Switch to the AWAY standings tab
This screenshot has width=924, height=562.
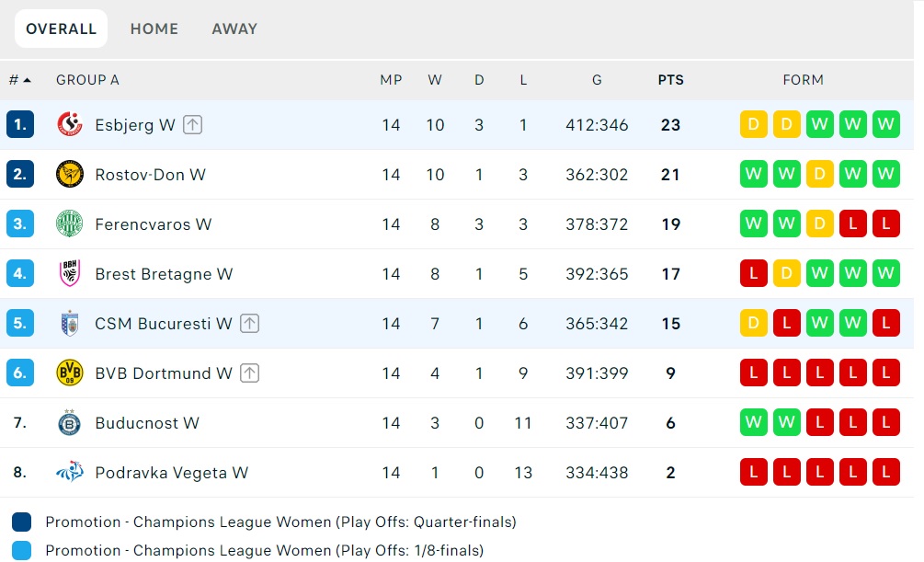pyautogui.click(x=234, y=29)
